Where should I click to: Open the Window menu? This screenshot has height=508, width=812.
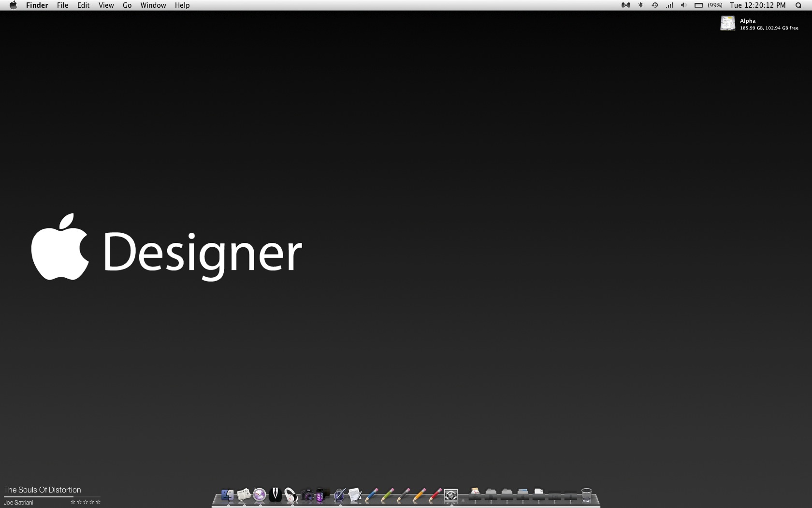tap(153, 5)
